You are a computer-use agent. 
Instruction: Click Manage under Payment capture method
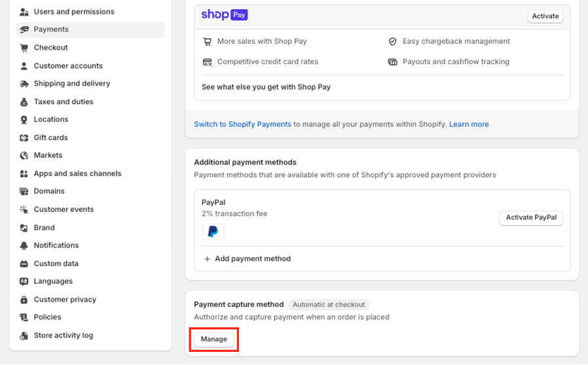pos(214,339)
